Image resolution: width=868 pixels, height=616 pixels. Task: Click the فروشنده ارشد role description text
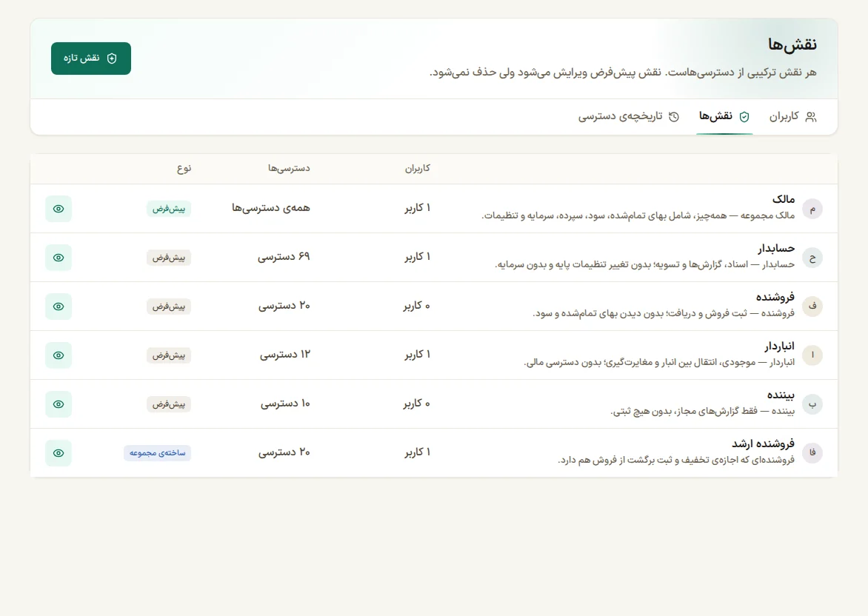676,460
